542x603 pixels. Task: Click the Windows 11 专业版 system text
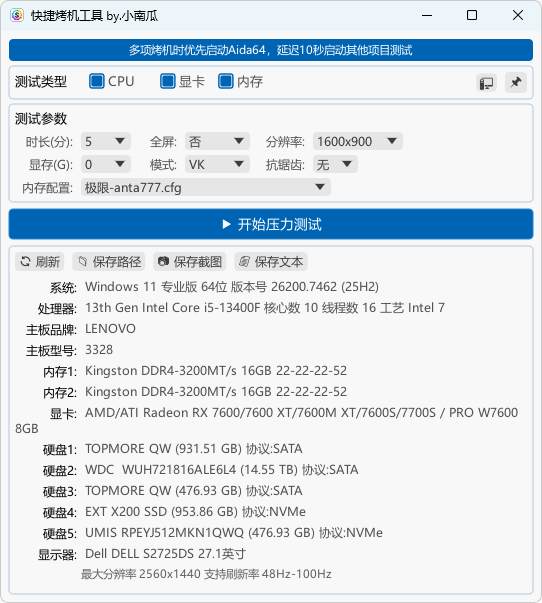point(232,287)
